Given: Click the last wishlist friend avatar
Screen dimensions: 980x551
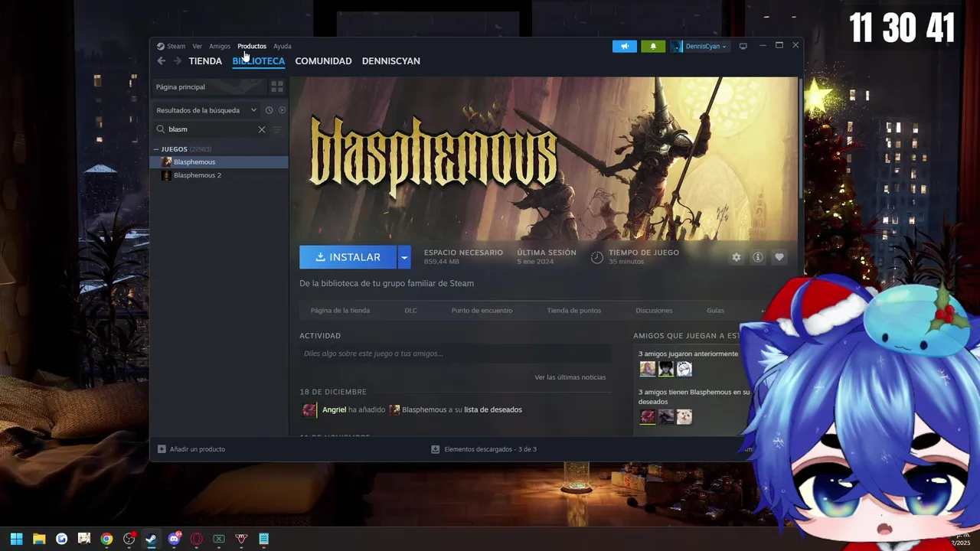Looking at the screenshot, I should click(684, 416).
